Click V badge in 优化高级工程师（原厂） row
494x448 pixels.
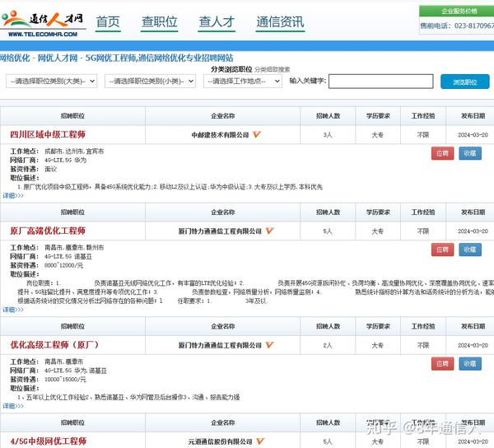[x=269, y=345]
